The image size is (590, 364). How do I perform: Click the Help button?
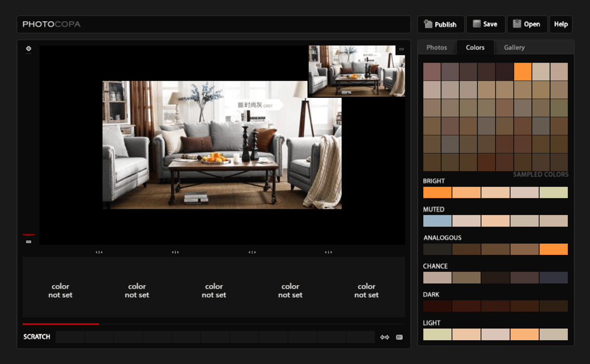561,24
